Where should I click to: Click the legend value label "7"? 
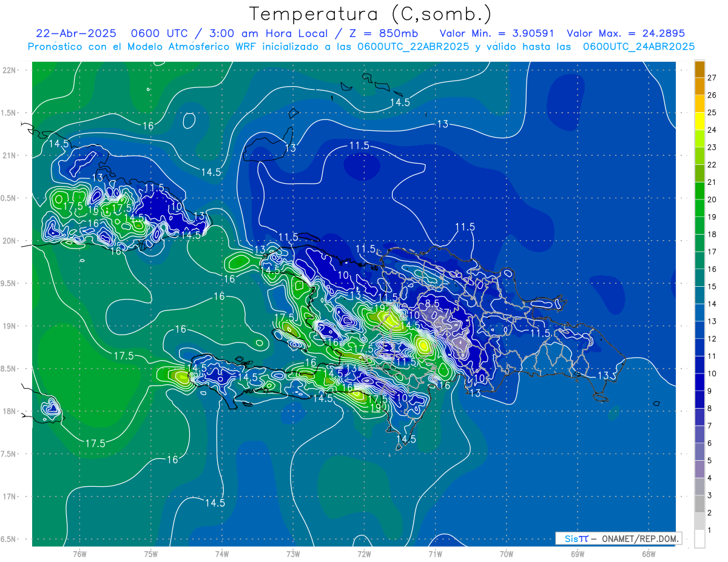(710, 426)
